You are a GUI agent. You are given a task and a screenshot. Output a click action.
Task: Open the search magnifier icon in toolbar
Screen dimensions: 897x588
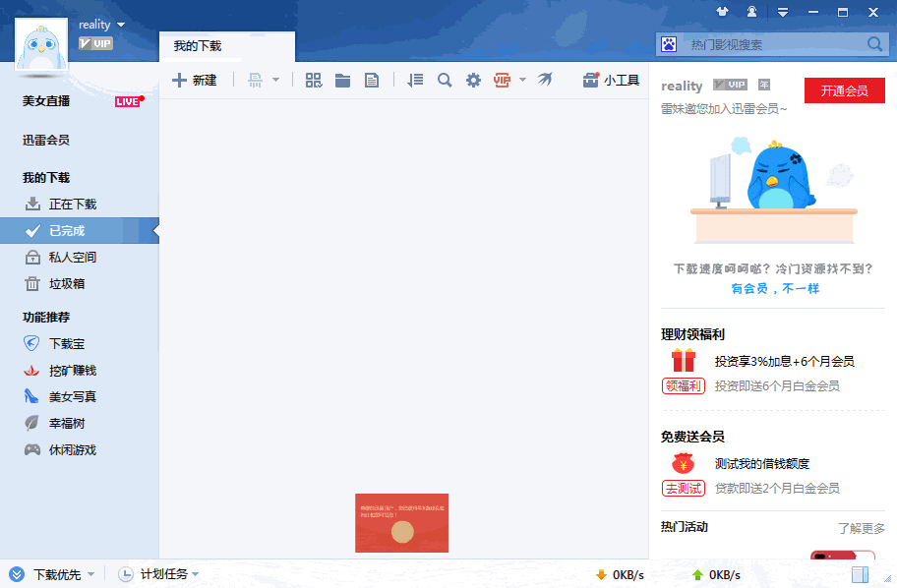tap(444, 80)
